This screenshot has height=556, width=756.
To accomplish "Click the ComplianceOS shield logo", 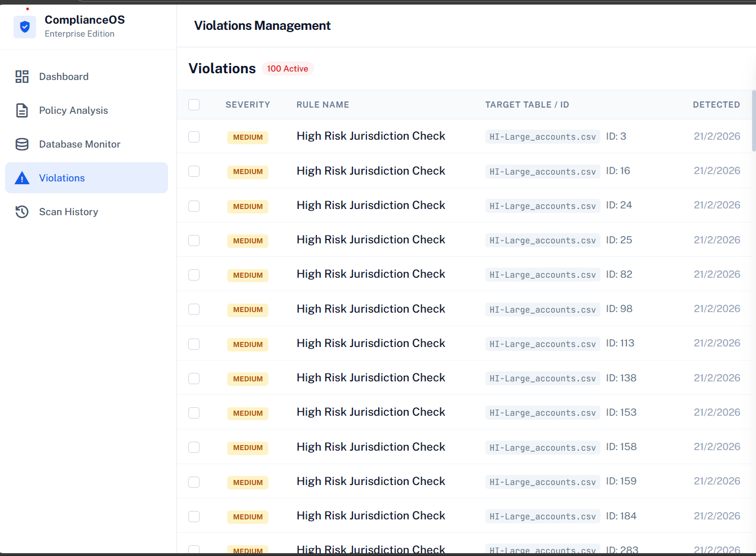I will (25, 26).
